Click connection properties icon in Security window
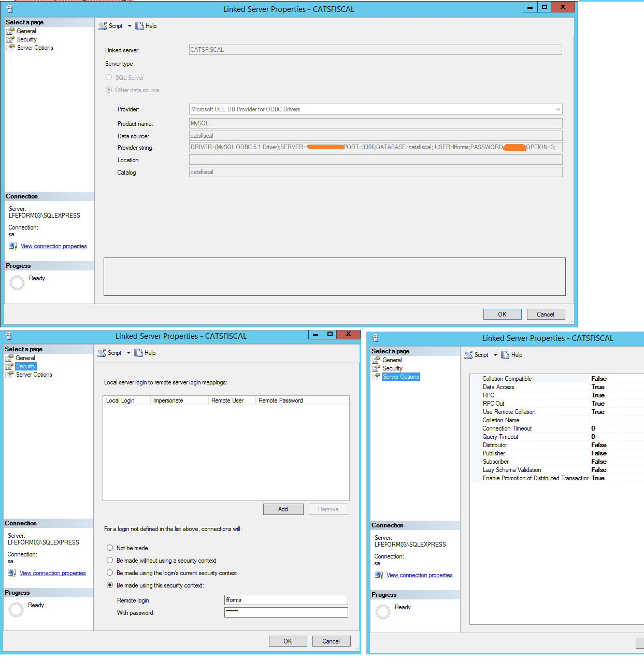Viewport: 644px width, 659px height. (x=12, y=573)
